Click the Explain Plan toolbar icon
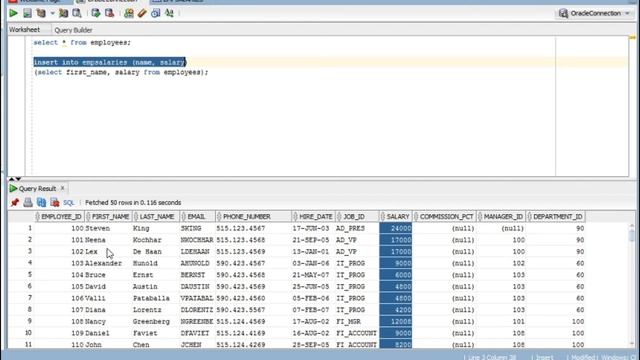The width and height of the screenshot is (640, 360). click(x=41, y=13)
